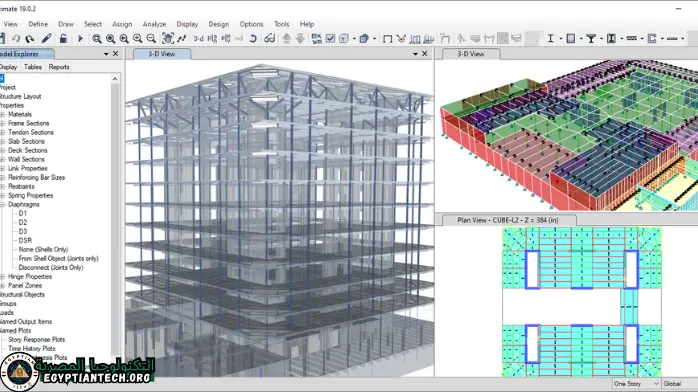Toggle the Lock/Unlock Model padlock

(63, 39)
